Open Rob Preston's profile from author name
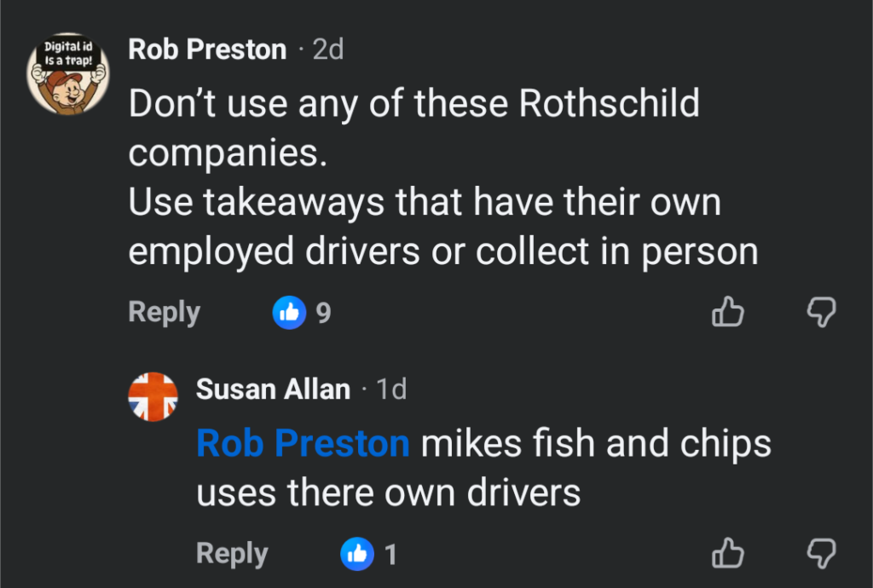873x588 pixels. point(207,49)
